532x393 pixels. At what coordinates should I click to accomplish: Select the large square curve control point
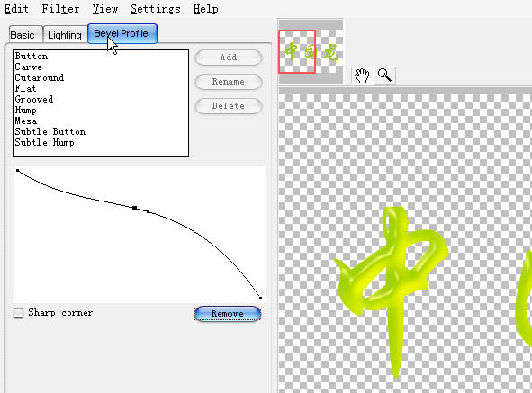pos(135,208)
